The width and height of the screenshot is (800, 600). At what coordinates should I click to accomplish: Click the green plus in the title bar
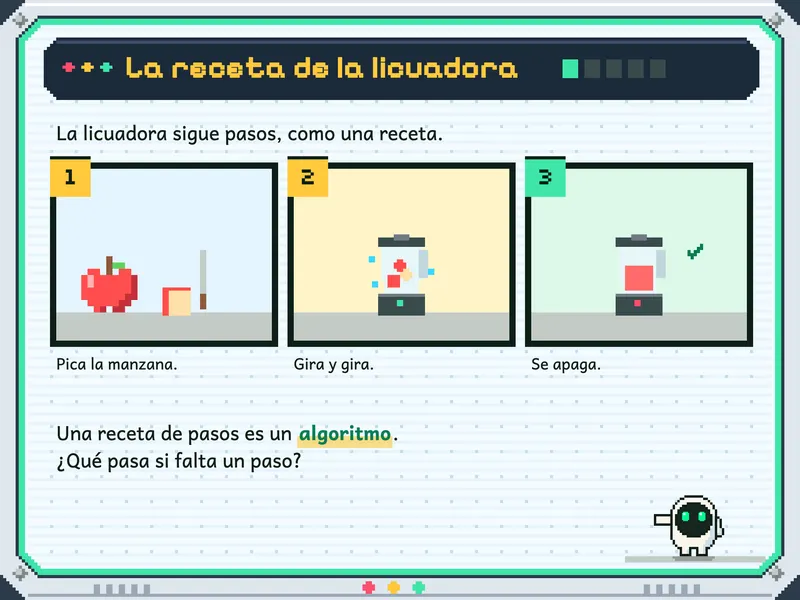point(106,67)
